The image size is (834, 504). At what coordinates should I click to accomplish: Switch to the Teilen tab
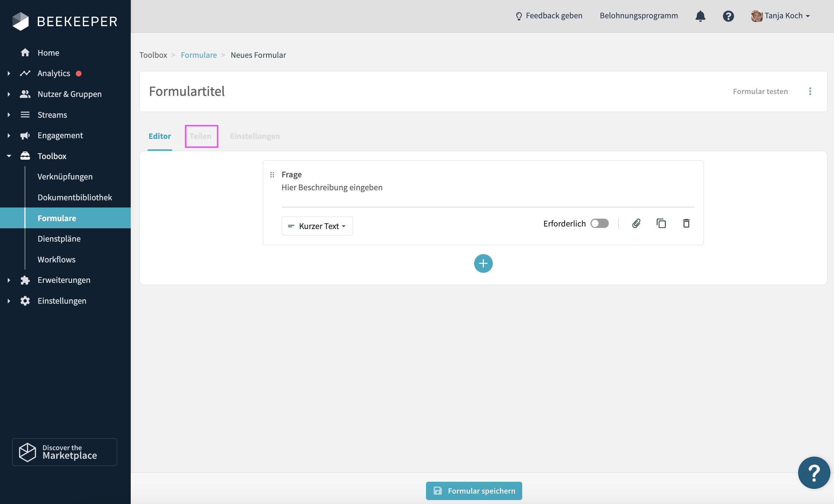(201, 136)
